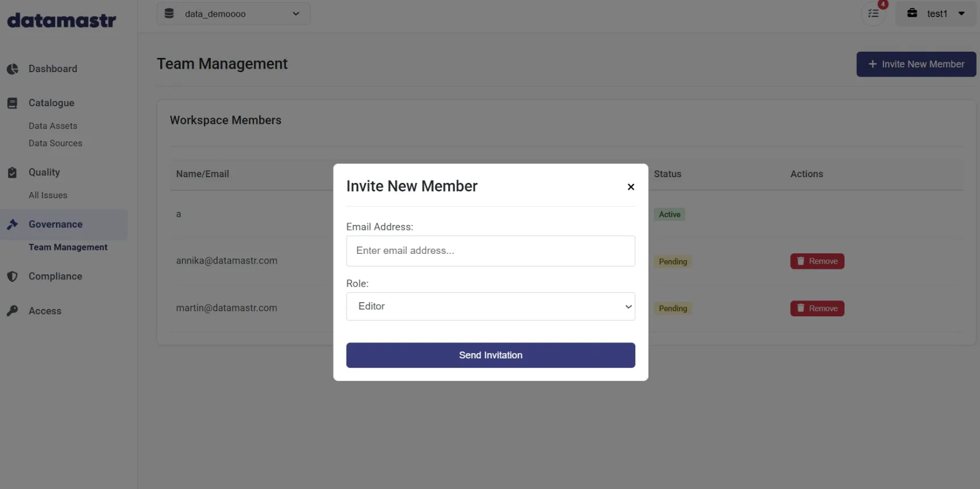Screen dimensions: 980x489
Task: Click the database icon beside data_demoooo
Action: click(169, 13)
